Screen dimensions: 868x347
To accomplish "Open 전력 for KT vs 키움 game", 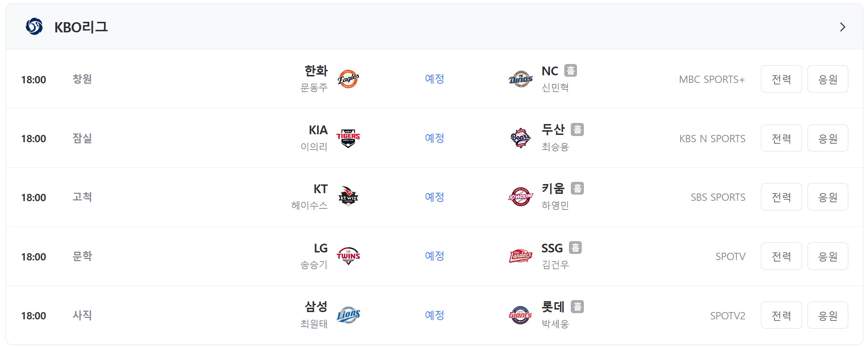I will (x=781, y=197).
